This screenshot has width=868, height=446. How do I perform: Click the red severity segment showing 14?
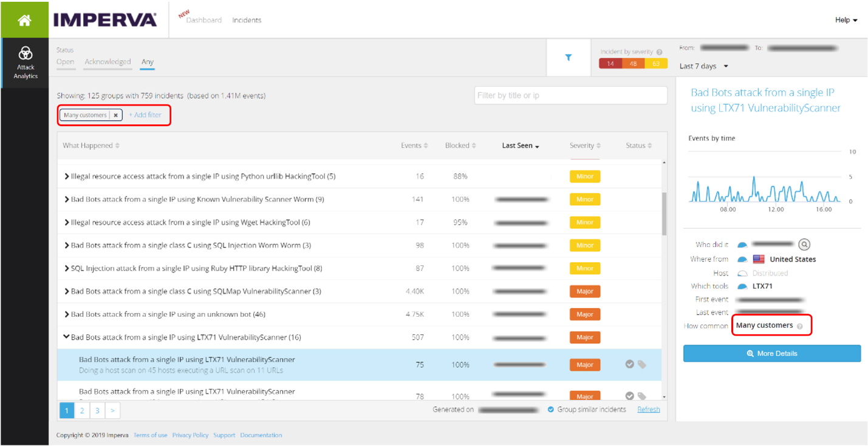click(x=610, y=63)
